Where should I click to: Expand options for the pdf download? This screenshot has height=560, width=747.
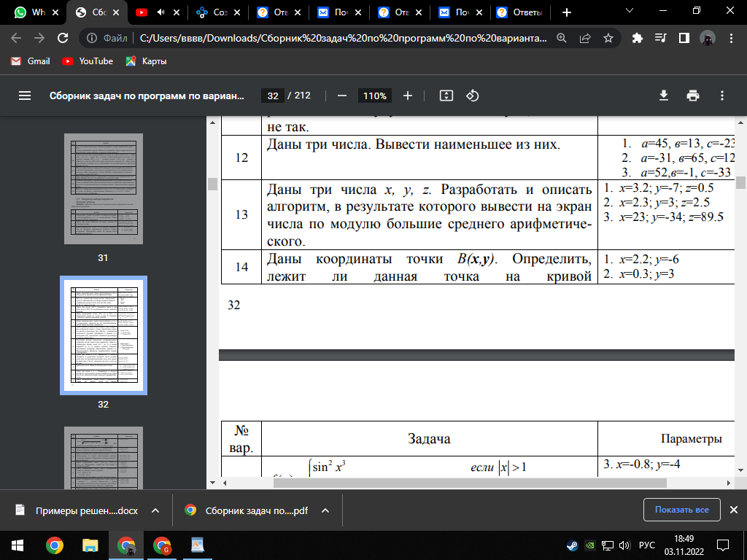(x=325, y=510)
